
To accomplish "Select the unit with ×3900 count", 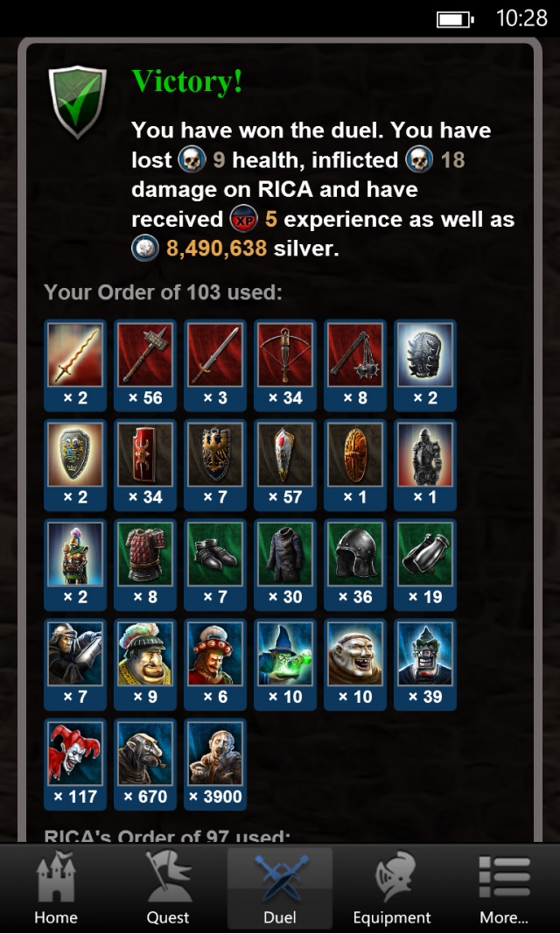I will click(x=215, y=764).
